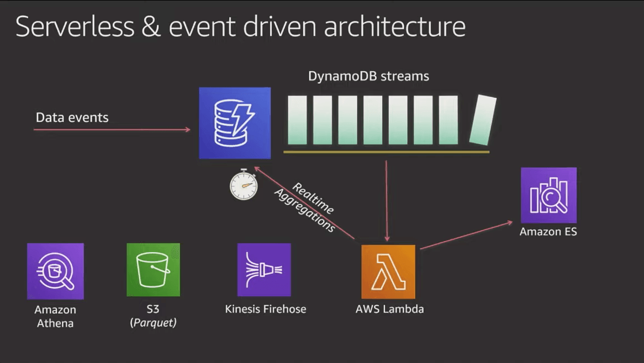Click the 'DynamoDB streams' label

tap(368, 76)
